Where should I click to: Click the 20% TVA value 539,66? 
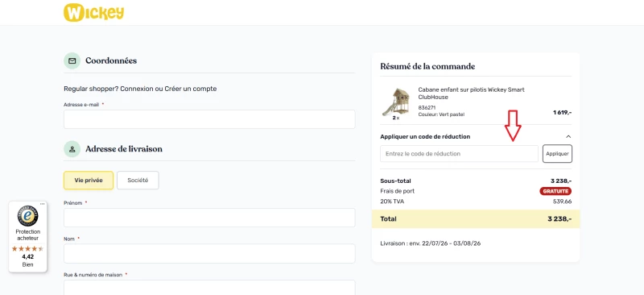pos(562,202)
